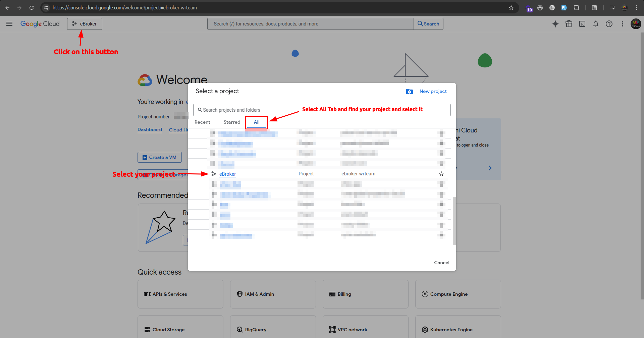
Task: Activate the Cloud Shell terminal icon
Action: coord(583,24)
